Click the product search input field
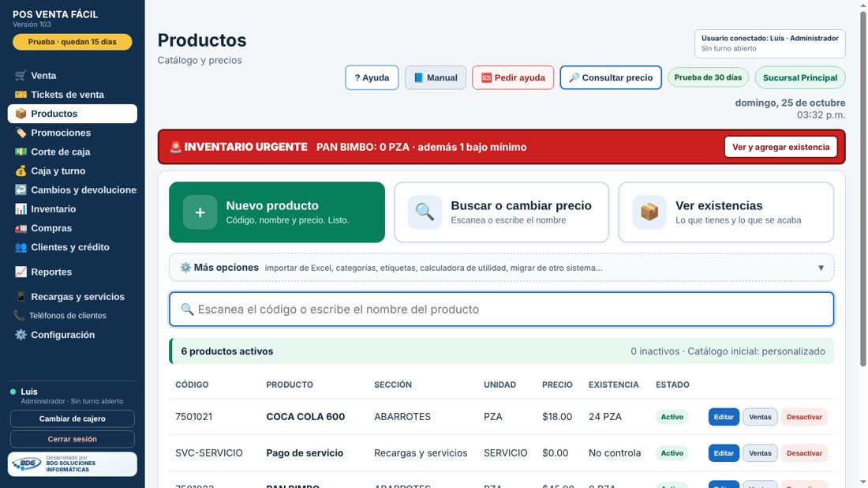Viewport: 868px width, 488px height. coord(502,309)
